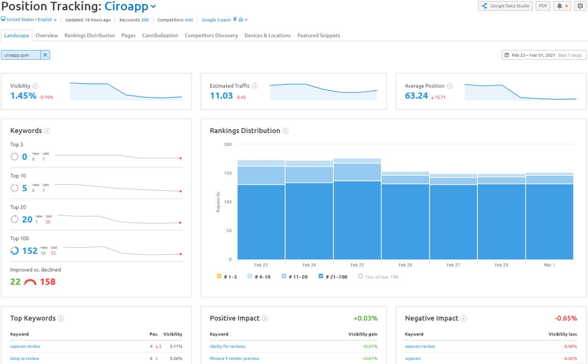Image resolution: width=588 pixels, height=364 pixels.
Task: Open Rankings Distribution tab
Action: tap(90, 36)
